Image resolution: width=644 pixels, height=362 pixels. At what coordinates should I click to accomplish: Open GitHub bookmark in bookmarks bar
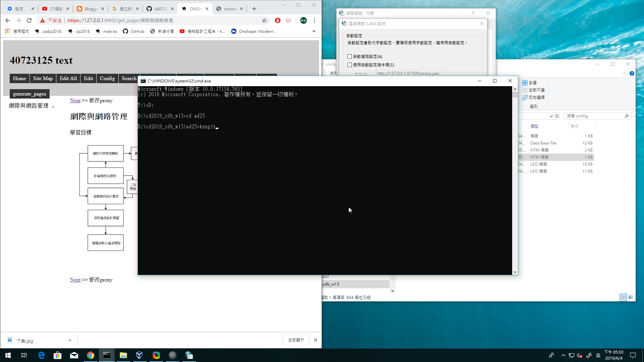133,31
